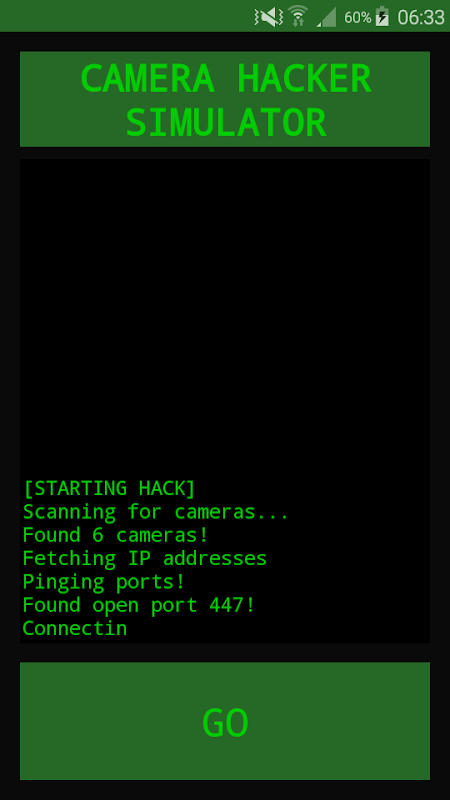Image resolution: width=450 pixels, height=800 pixels.
Task: Click the 'Scanning for cameras...' line
Action: click(x=156, y=512)
